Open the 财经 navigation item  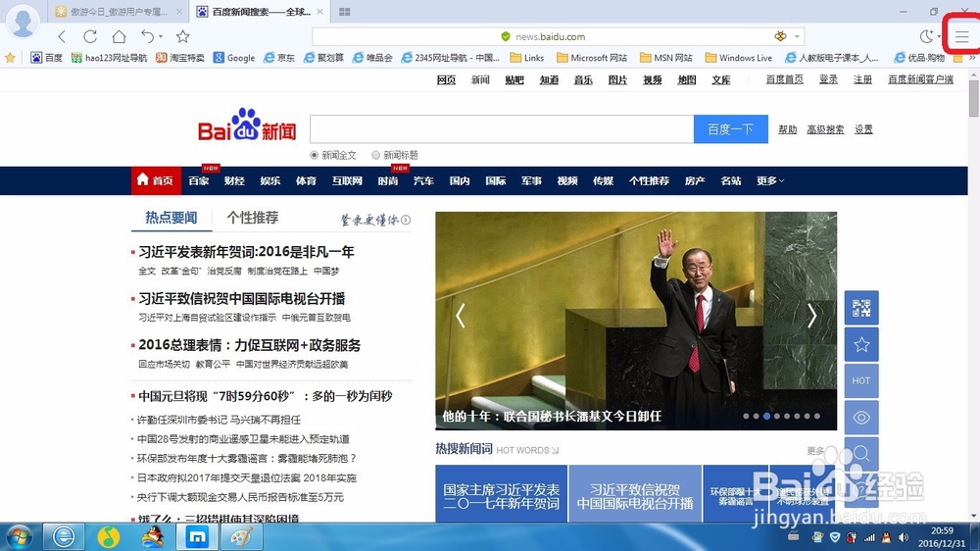234,180
